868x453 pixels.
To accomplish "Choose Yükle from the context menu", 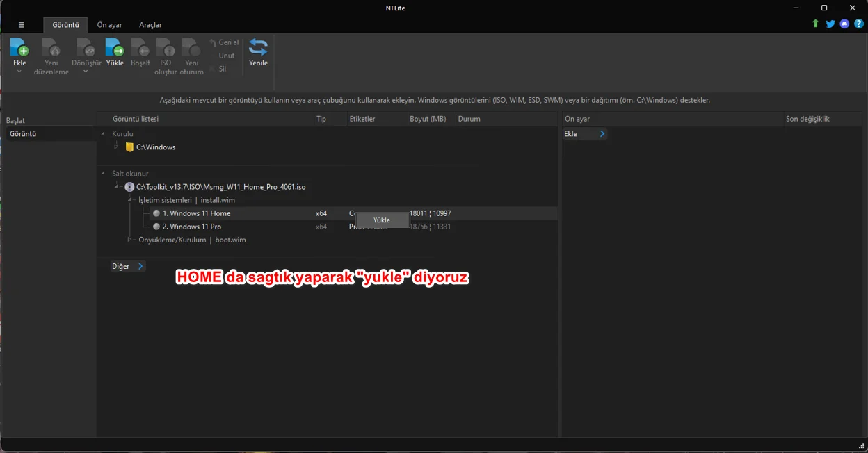I will pyautogui.click(x=382, y=220).
